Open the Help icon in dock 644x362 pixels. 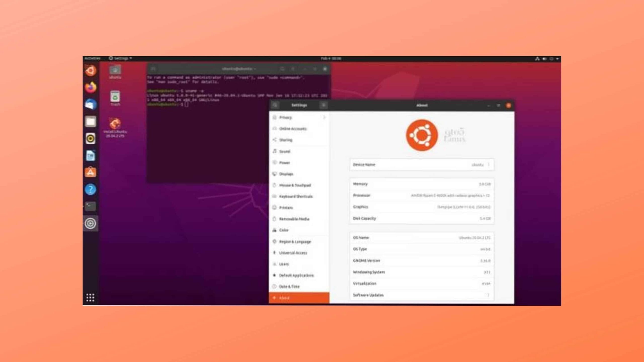91,189
